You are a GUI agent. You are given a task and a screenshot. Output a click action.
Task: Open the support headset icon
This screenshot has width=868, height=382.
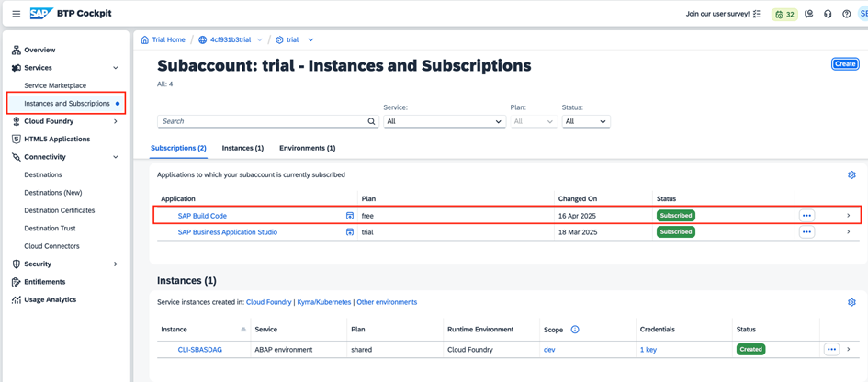click(828, 14)
